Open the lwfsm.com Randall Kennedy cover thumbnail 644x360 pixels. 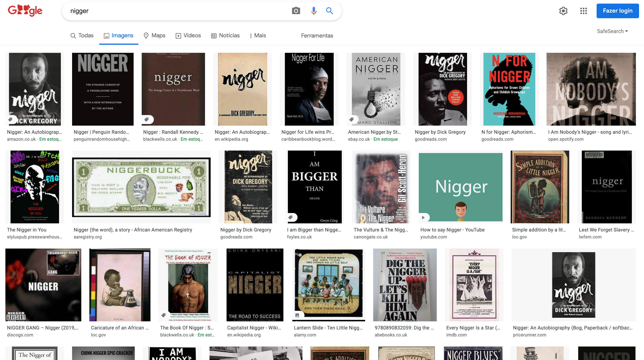click(607, 187)
